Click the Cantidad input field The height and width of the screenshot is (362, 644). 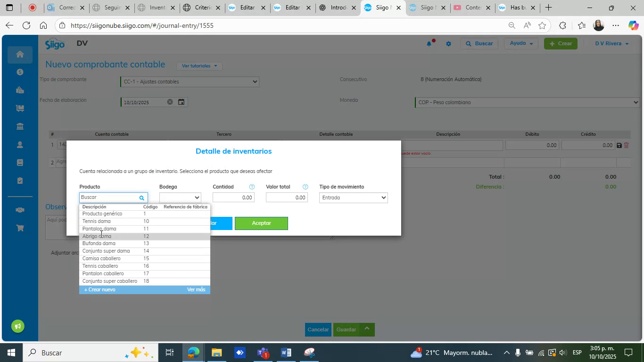click(233, 197)
